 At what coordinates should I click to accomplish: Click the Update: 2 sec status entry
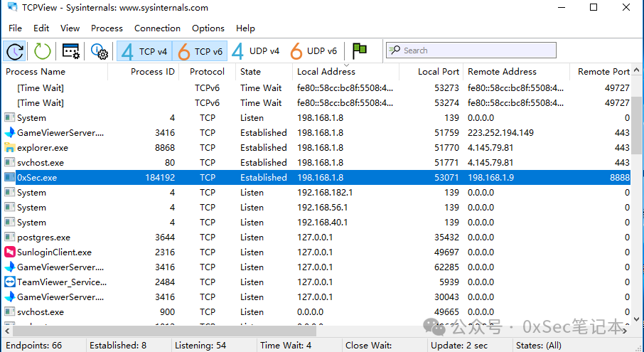(x=459, y=345)
